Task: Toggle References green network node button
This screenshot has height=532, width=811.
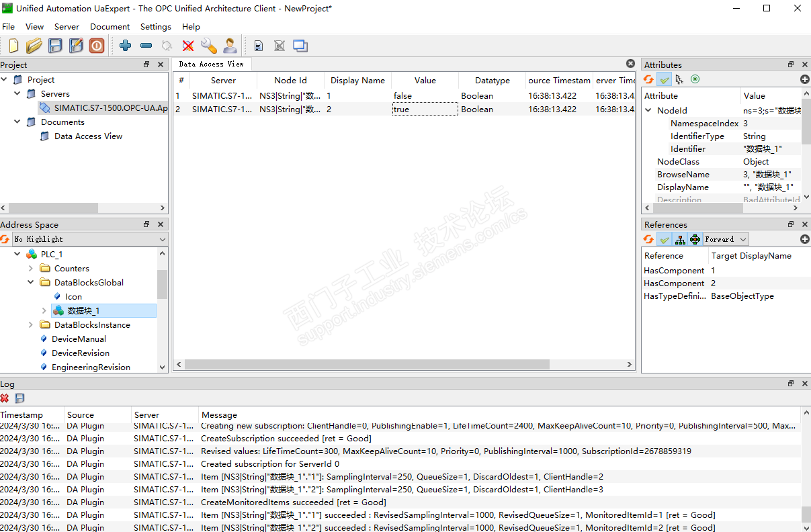Action: click(695, 239)
